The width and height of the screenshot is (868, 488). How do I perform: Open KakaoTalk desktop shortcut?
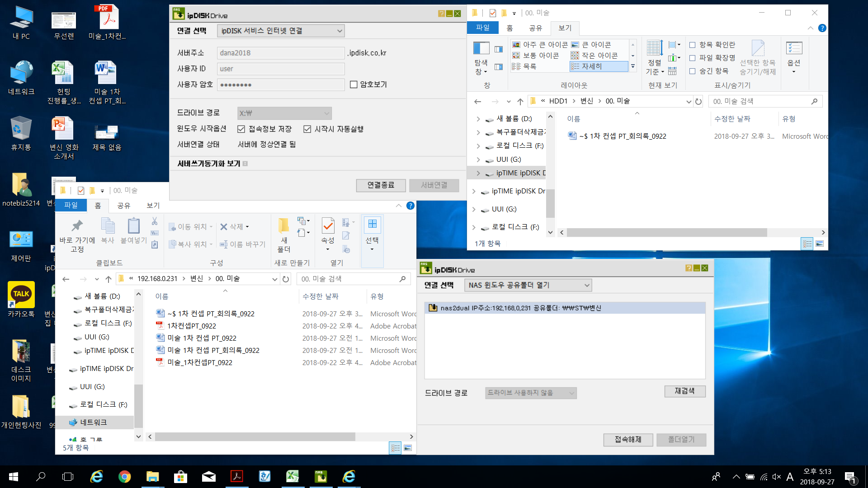point(21,300)
